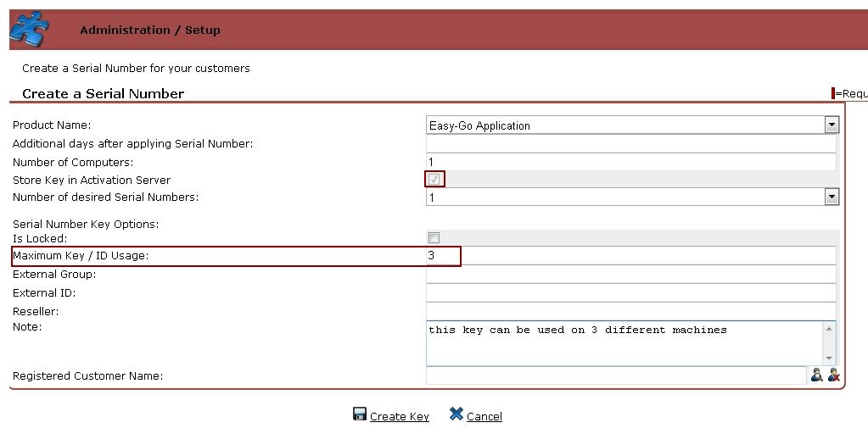868x428 pixels.
Task: Click inside the Note text area
Action: pos(624,343)
